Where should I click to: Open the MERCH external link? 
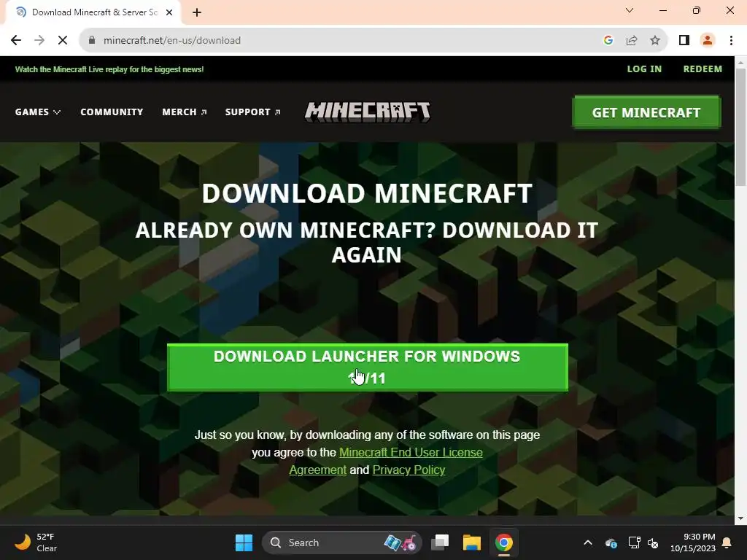[185, 112]
